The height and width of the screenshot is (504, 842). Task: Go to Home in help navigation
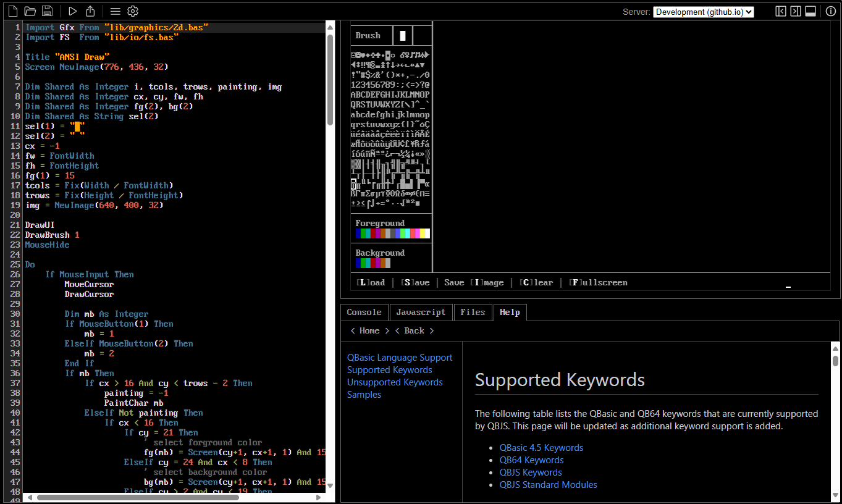[x=369, y=330]
